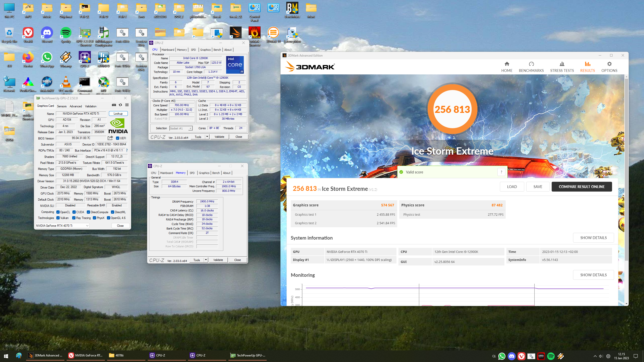Image resolution: width=644 pixels, height=362 pixels.
Task: Expand Tools dropdown arrow in lower CPU-Z
Action: click(206, 260)
